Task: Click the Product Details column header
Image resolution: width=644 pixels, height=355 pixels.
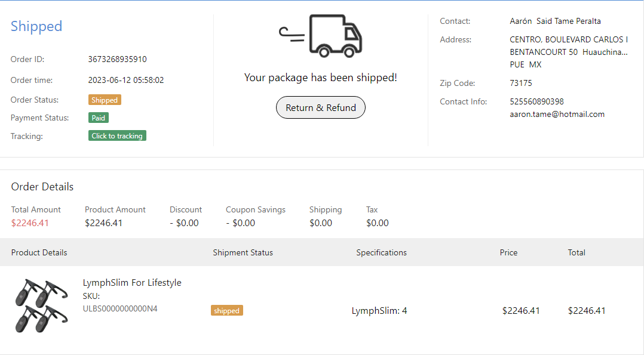Action: 39,252
